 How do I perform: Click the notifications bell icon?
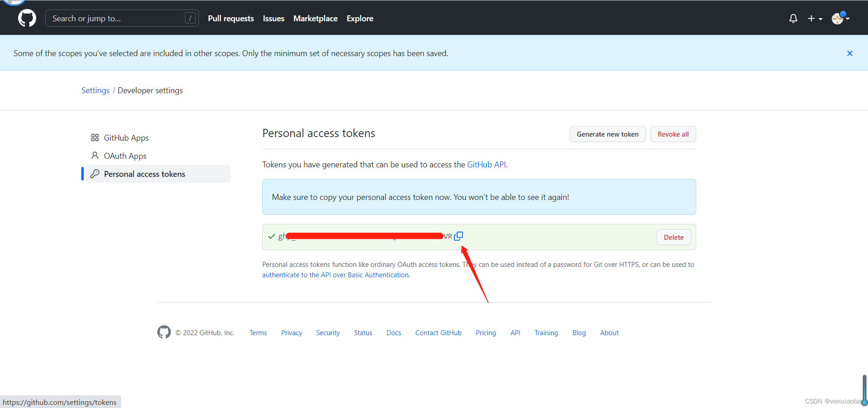click(793, 19)
